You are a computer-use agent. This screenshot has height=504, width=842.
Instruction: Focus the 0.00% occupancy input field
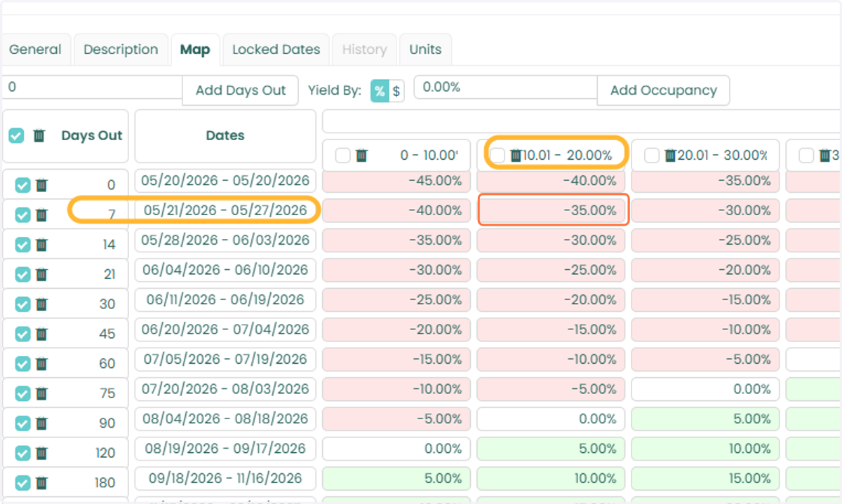[x=505, y=88]
